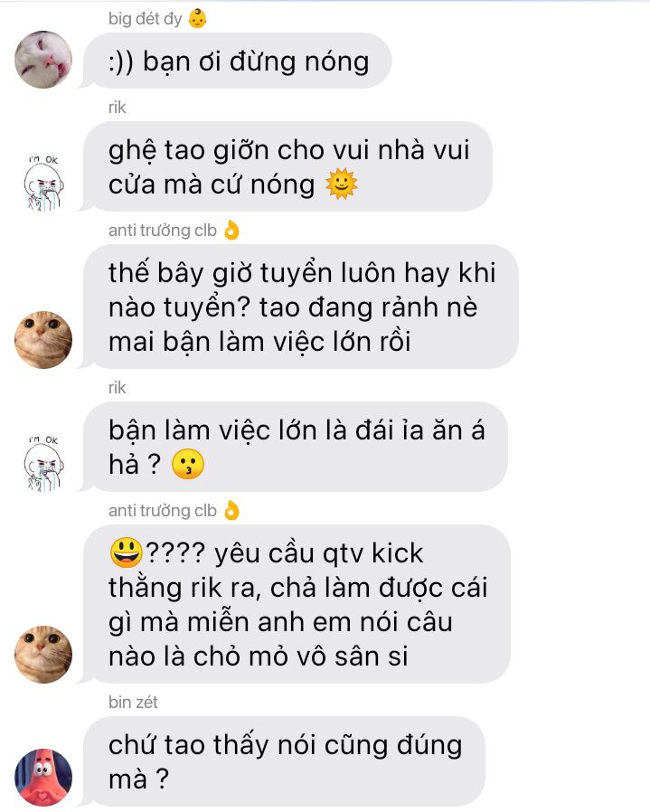This screenshot has width=650, height=812.
Task: Tap the thế bây giờ tuyển luôn message
Action: tap(301, 307)
